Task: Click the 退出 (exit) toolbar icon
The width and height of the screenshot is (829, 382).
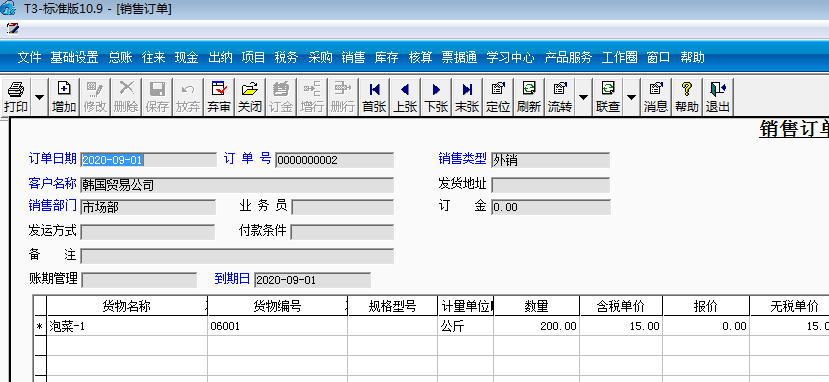Action: [x=717, y=97]
